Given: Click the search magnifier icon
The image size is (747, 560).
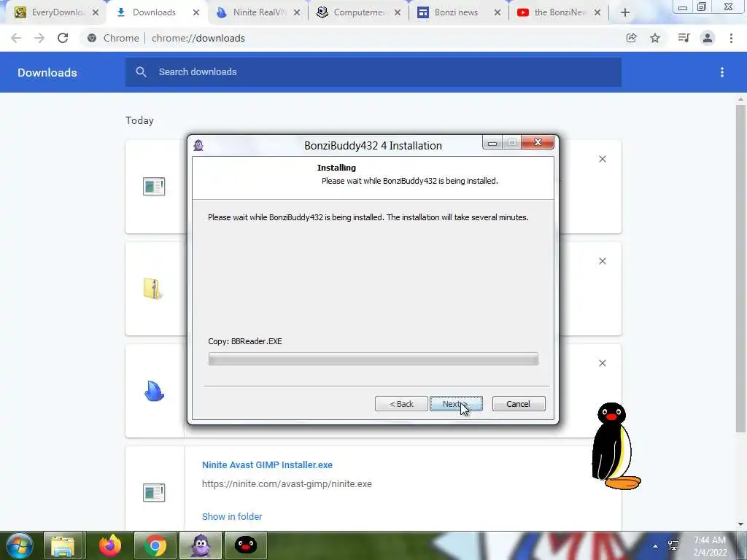Looking at the screenshot, I should point(141,72).
